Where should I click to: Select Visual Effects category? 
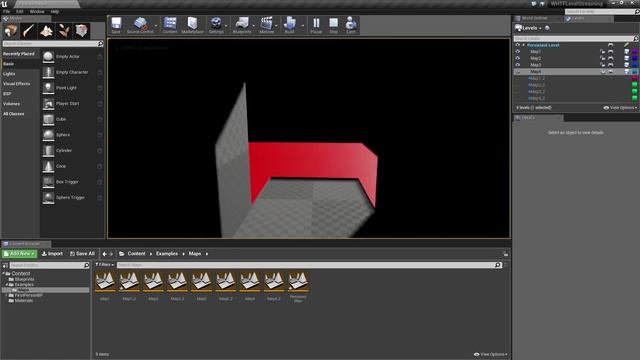point(17,84)
